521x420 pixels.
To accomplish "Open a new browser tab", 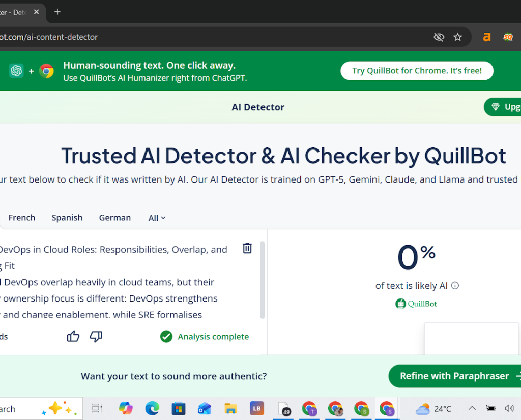I will [x=57, y=12].
